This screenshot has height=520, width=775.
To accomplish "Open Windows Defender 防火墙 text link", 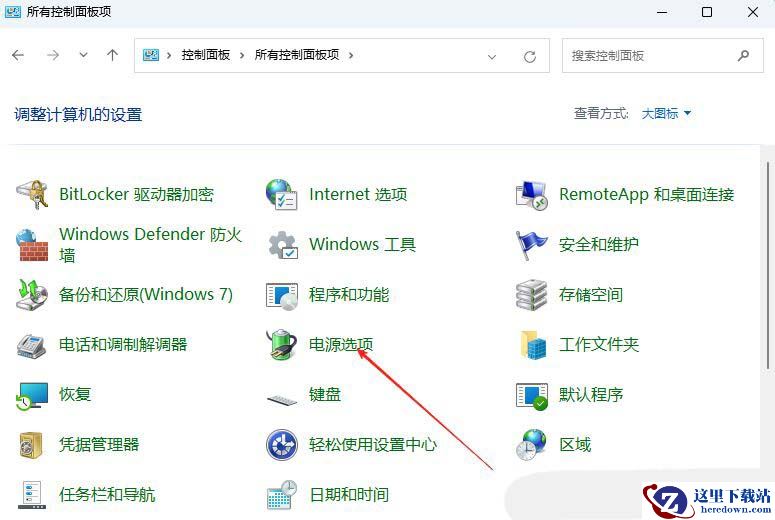I will [150, 245].
